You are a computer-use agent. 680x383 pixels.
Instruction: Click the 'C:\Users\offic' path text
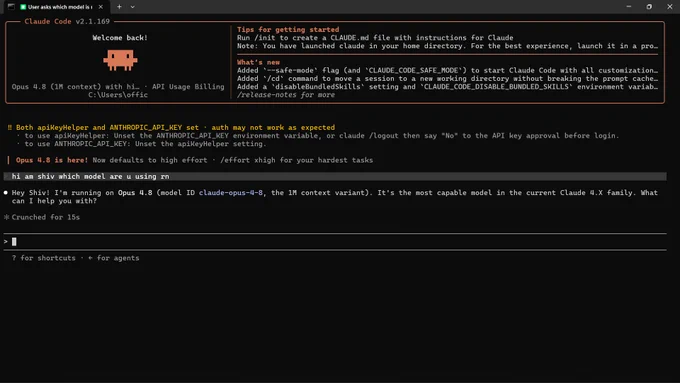118,95
